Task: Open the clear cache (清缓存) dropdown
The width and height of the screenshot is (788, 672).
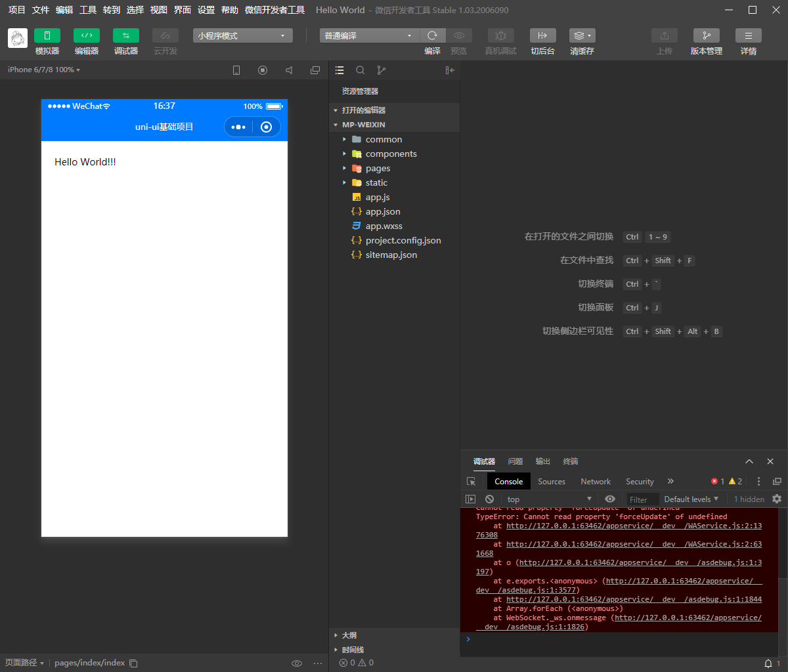Action: coord(582,35)
